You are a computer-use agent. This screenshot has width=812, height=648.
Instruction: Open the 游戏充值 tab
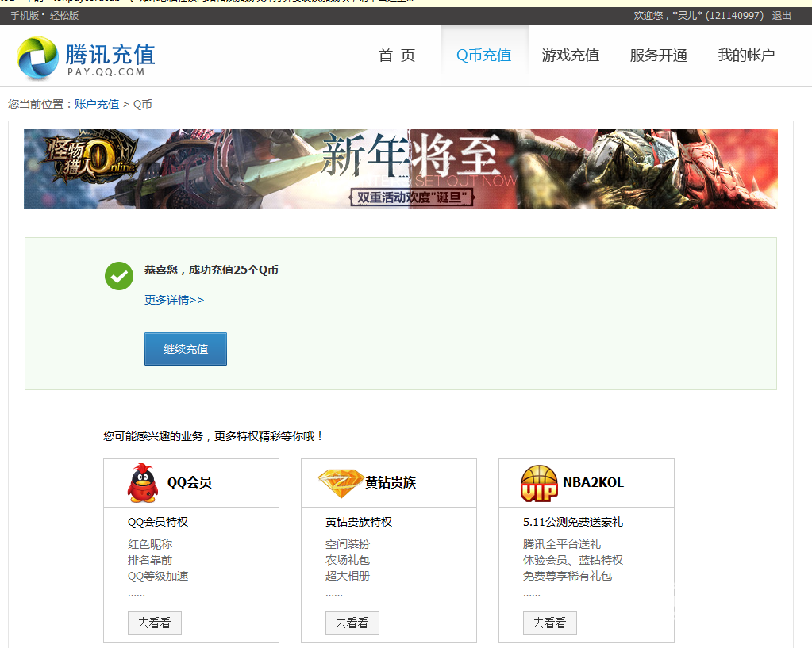click(571, 56)
